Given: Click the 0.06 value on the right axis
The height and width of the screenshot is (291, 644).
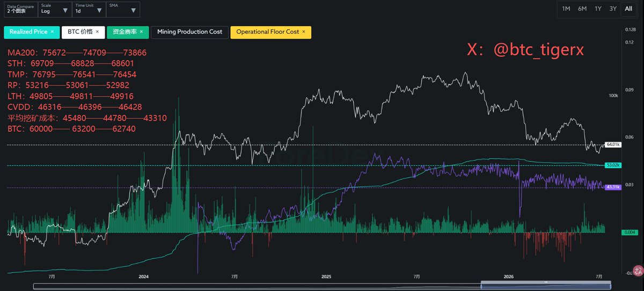Looking at the screenshot, I should (x=631, y=136).
